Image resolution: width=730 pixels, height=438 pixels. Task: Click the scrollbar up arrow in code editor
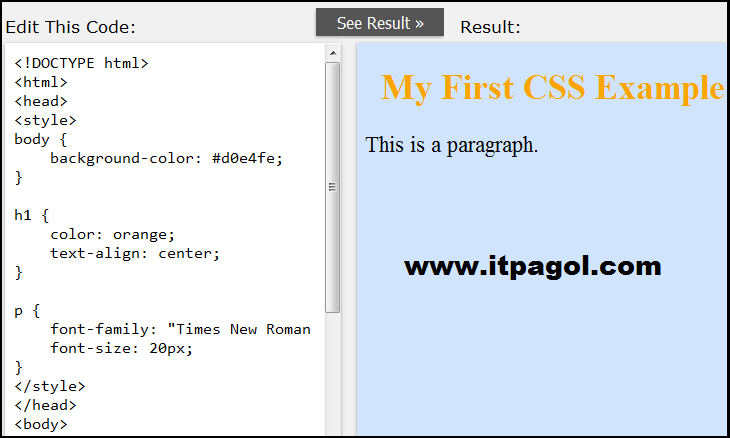(333, 53)
